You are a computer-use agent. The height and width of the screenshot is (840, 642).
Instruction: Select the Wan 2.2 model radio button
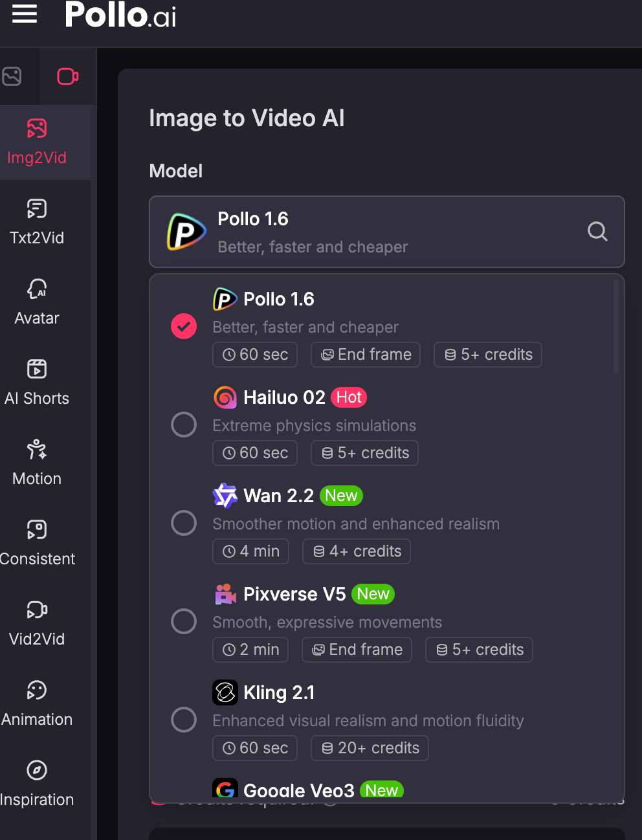[184, 523]
